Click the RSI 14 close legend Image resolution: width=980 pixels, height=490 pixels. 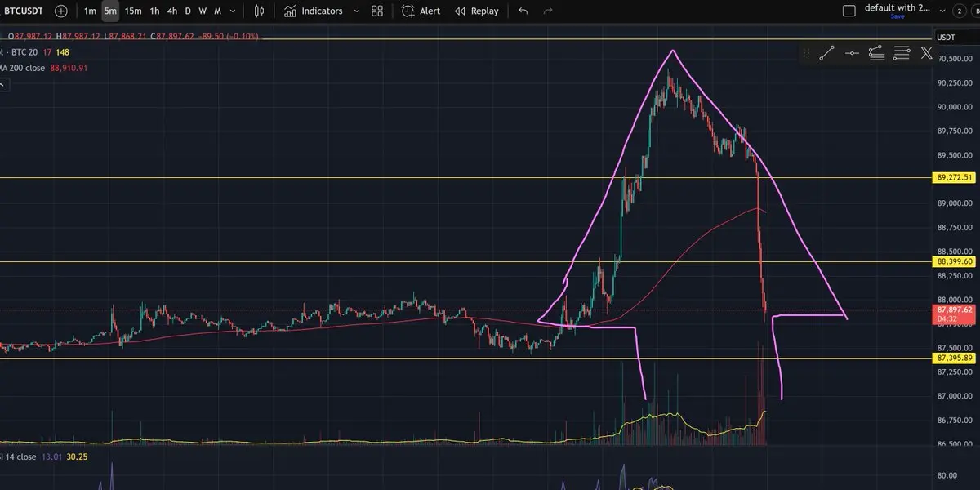pos(18,457)
